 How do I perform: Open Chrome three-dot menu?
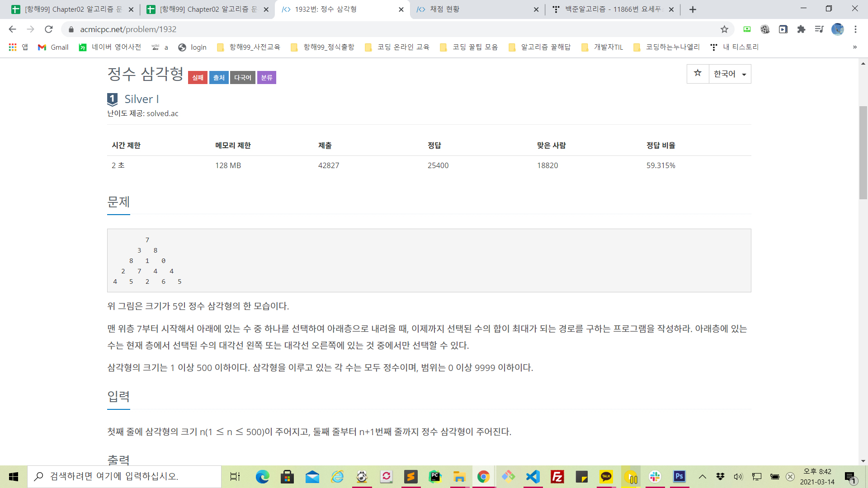coord(855,29)
